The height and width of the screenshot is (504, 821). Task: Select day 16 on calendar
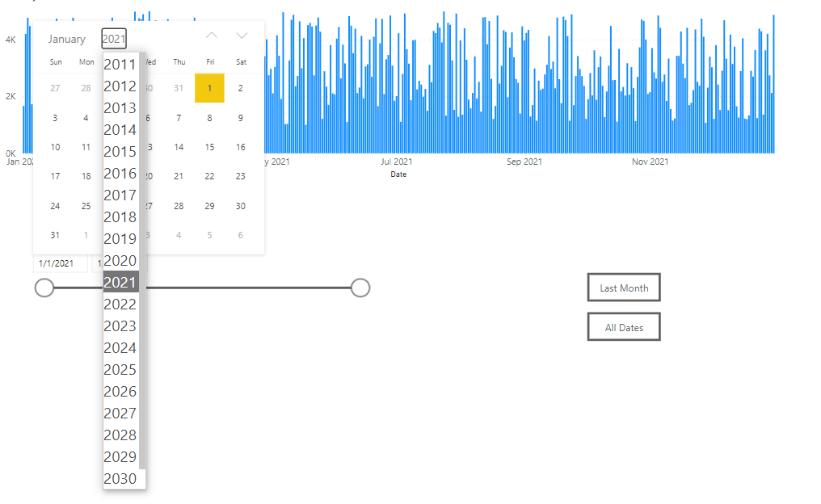(240, 147)
